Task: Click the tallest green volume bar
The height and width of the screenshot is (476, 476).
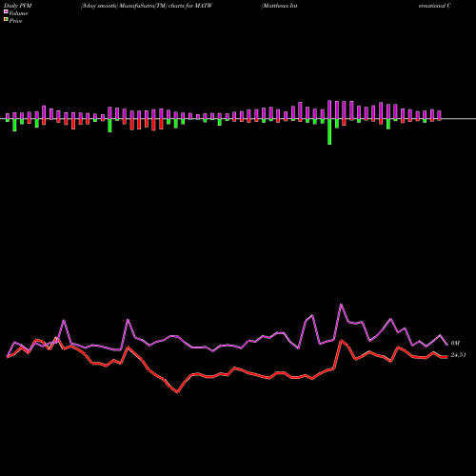Action: coord(329,131)
